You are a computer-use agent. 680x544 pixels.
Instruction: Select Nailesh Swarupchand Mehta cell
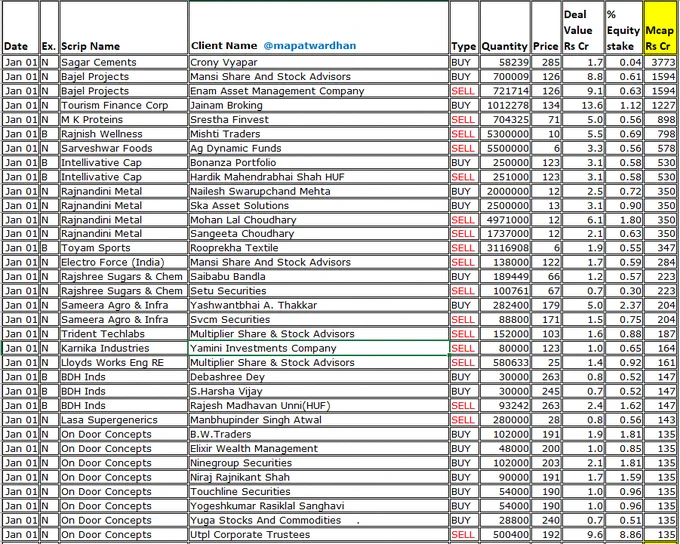[x=319, y=191]
